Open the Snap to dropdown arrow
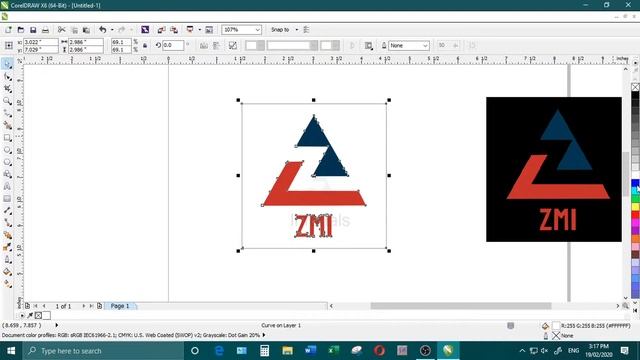The height and width of the screenshot is (360, 640). (x=297, y=30)
